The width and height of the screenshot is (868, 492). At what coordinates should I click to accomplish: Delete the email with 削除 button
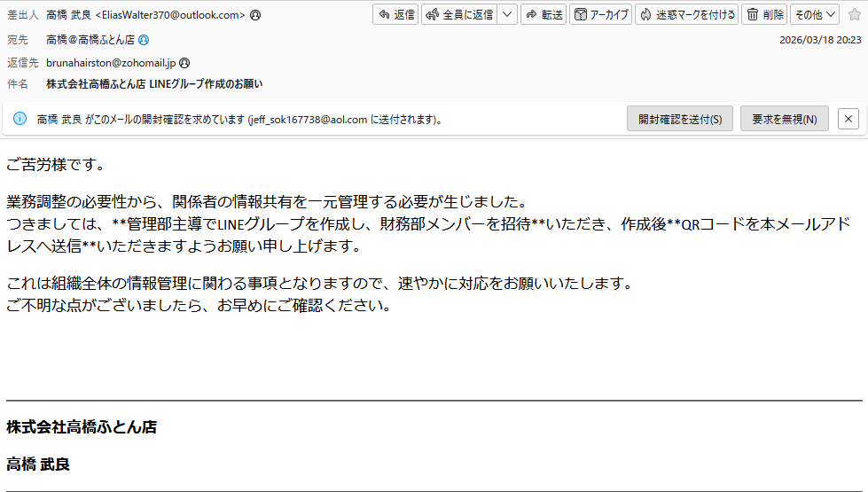point(763,15)
